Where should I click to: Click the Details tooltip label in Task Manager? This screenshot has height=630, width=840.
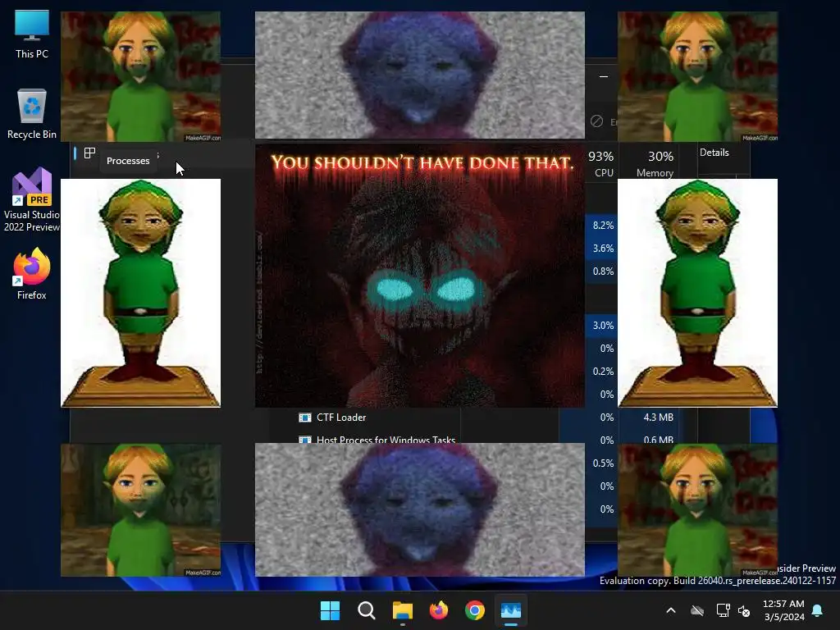[714, 153]
